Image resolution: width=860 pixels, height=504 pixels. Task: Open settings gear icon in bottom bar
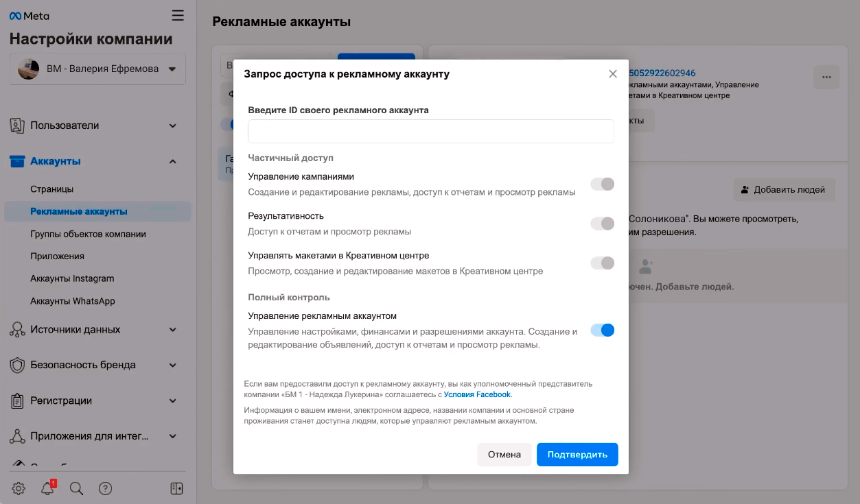19,488
